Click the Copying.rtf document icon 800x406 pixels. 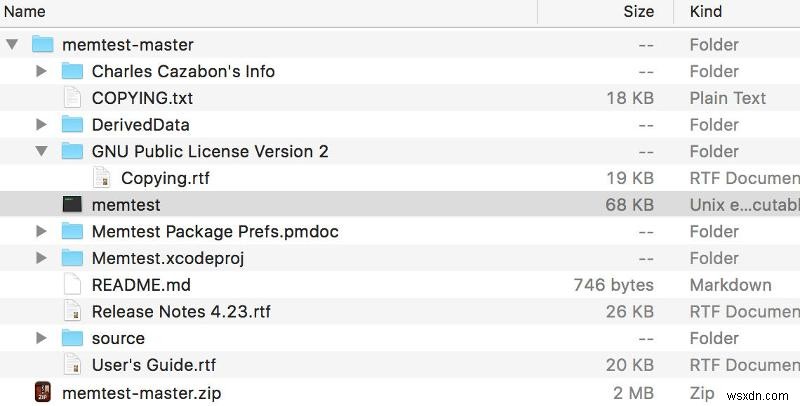[x=102, y=178]
